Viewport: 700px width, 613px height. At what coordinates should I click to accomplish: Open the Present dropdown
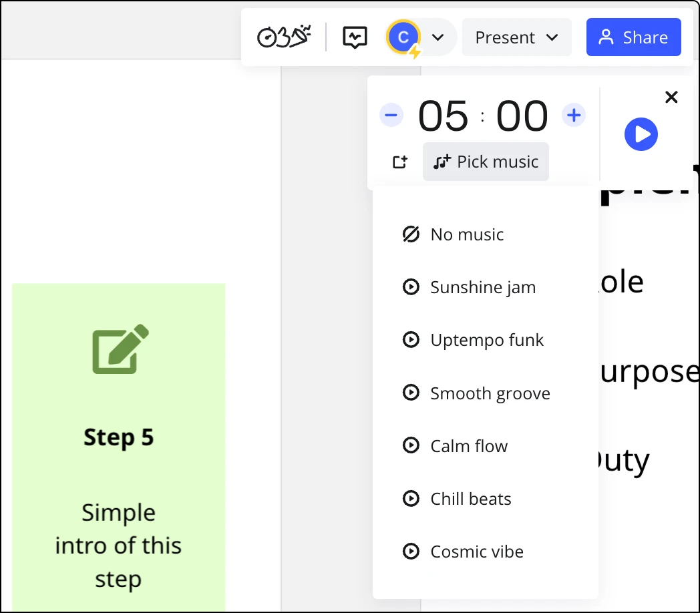coord(516,37)
